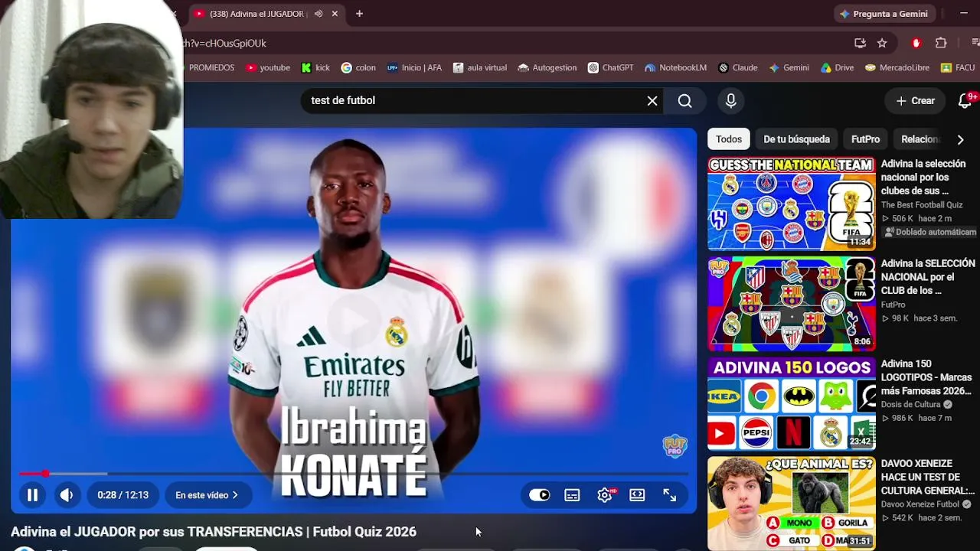Screen dimensions: 980x551
Task: Start voice search with the microphone
Action: click(731, 100)
